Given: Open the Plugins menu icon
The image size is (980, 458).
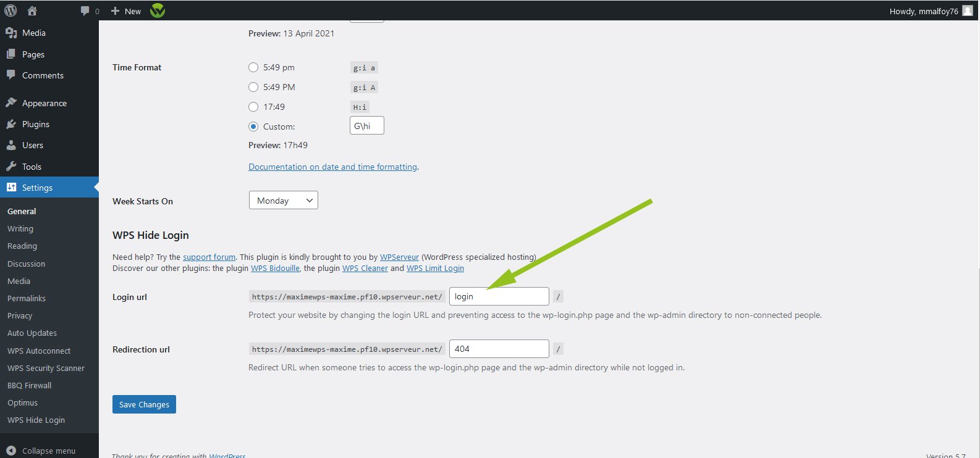Looking at the screenshot, I should click(x=11, y=124).
